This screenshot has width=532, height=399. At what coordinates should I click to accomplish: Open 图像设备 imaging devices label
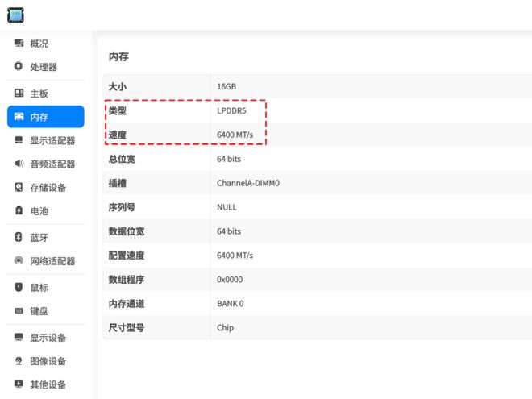coord(48,361)
